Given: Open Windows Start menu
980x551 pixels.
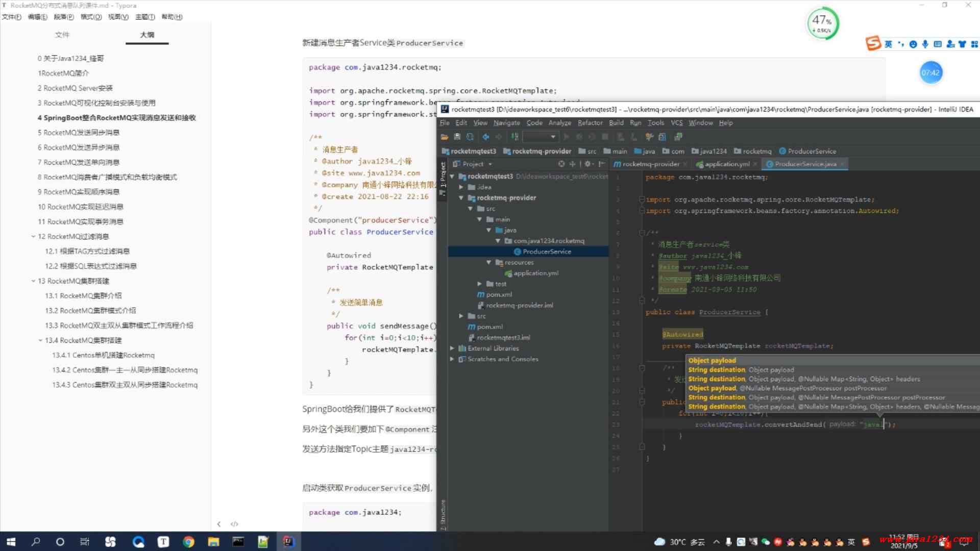Looking at the screenshot, I should [11, 542].
